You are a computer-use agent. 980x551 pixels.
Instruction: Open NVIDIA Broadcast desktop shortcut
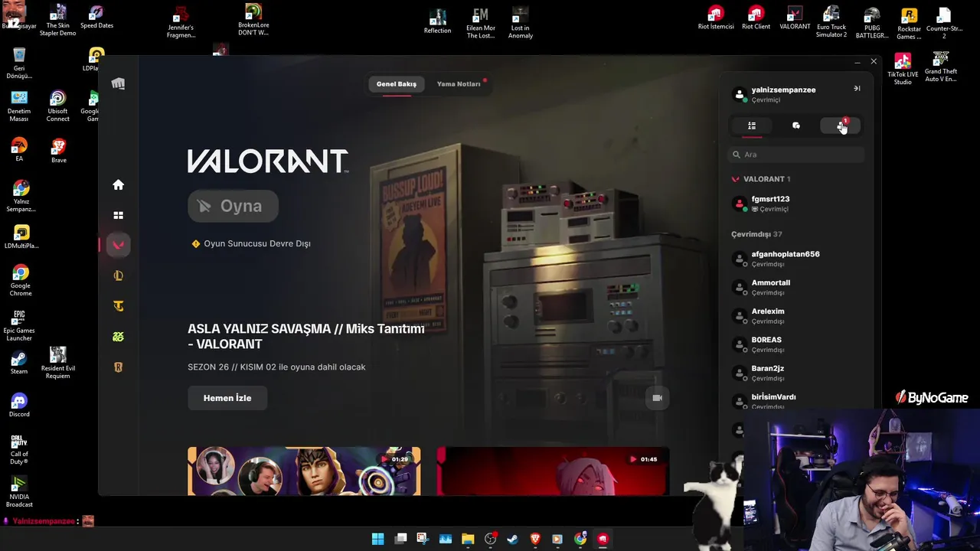(19, 491)
